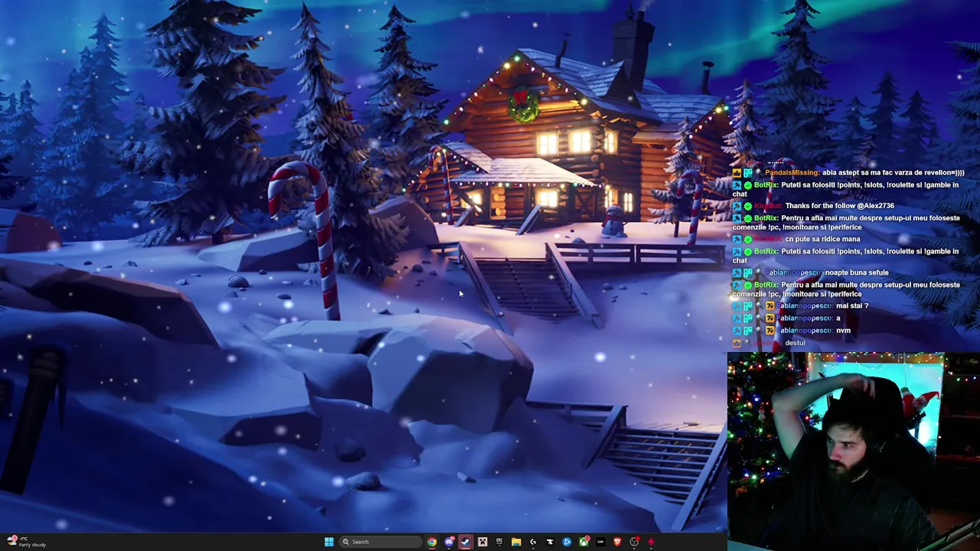Click the taskbar Search box
The width and height of the screenshot is (980, 551).
coord(381,542)
